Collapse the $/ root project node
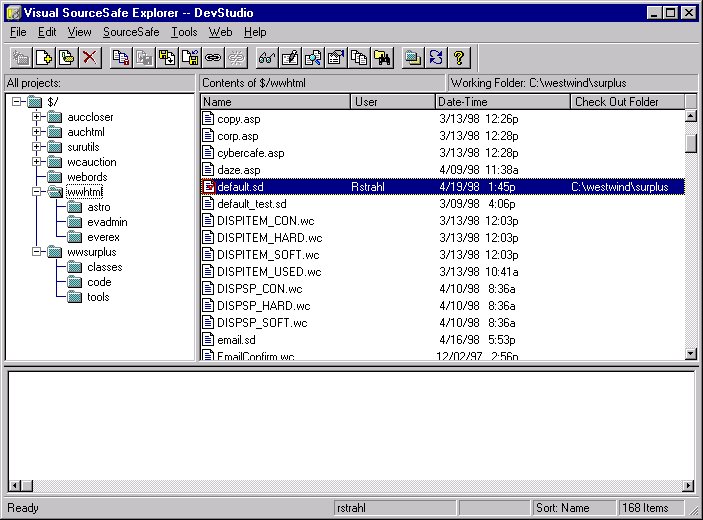The height and width of the screenshot is (520, 703). pos(17,101)
